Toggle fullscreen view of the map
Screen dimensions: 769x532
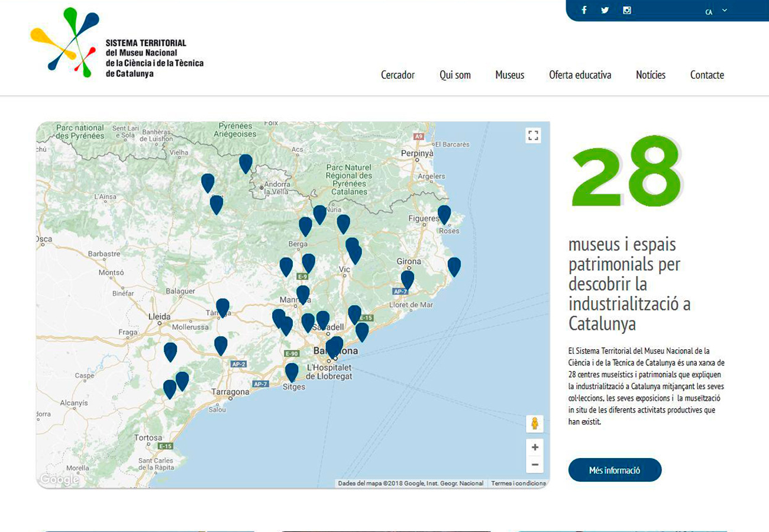coord(533,135)
